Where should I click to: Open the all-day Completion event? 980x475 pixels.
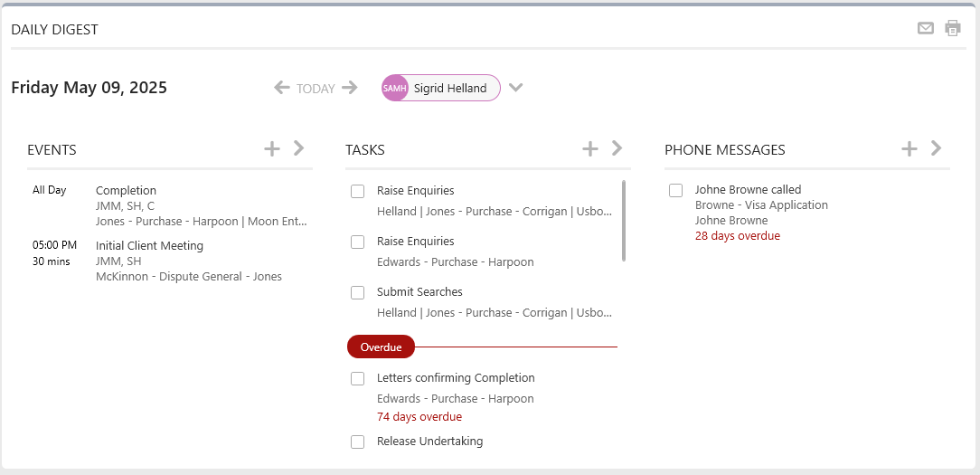[126, 190]
